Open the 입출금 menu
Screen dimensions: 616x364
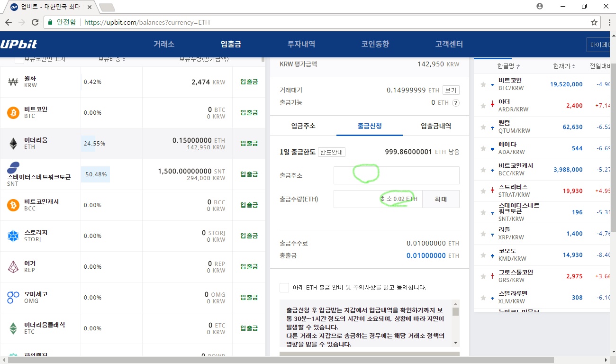(x=231, y=44)
